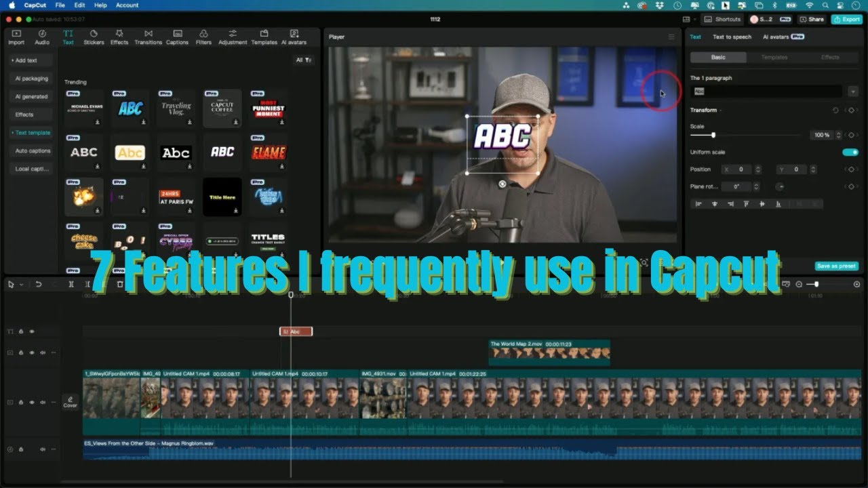Click the Position X stepper arrows

758,169
